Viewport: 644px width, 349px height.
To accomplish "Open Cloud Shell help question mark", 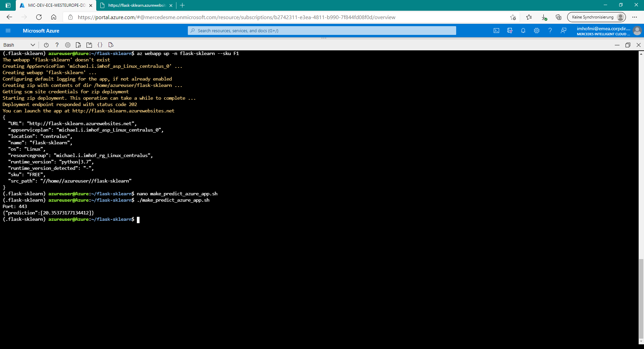I will 57,45.
